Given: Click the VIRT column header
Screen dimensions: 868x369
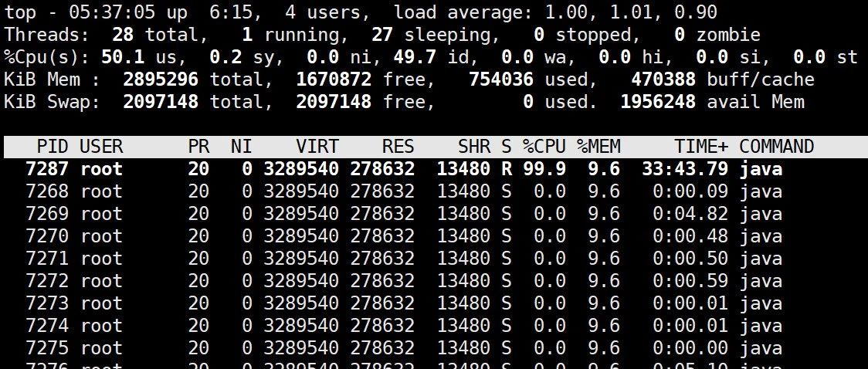Looking at the screenshot, I should click(317, 147).
